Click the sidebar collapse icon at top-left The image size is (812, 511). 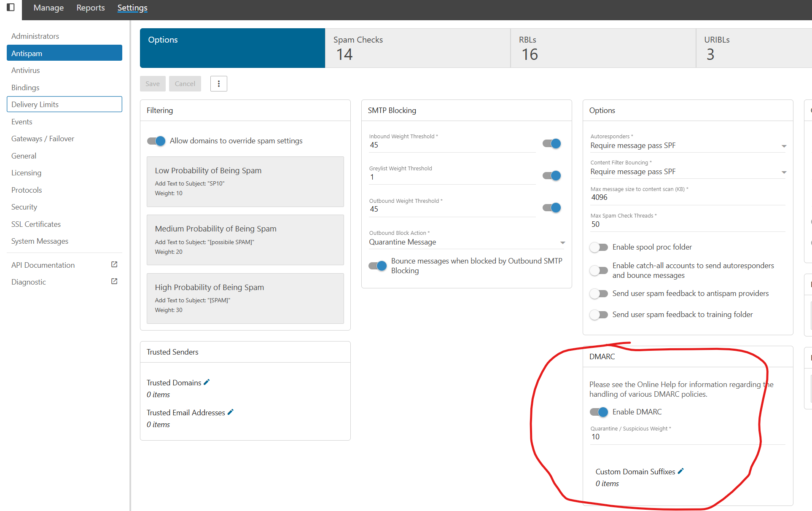click(x=11, y=7)
